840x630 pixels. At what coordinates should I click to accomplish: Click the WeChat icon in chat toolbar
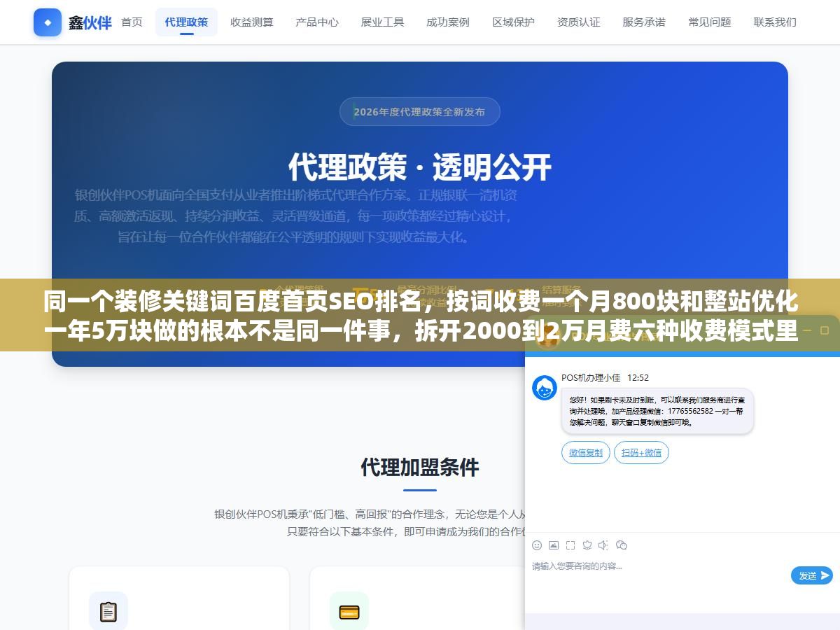click(622, 545)
